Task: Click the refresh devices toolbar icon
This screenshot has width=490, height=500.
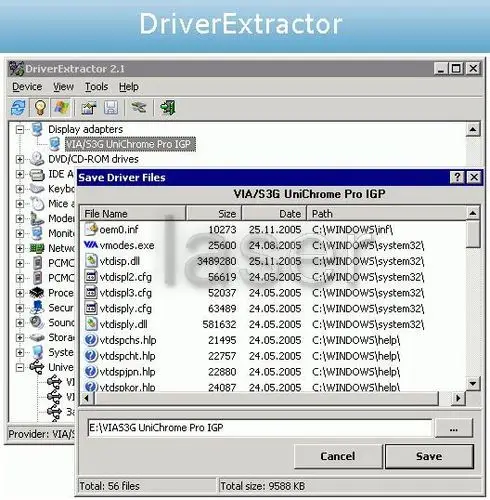Action: pos(18,108)
